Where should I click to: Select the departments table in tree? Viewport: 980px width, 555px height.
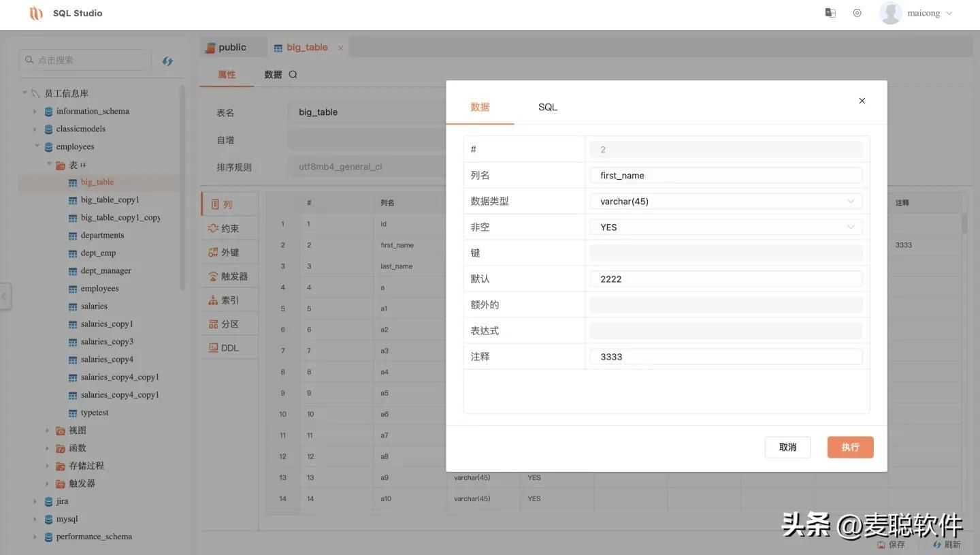click(x=102, y=236)
